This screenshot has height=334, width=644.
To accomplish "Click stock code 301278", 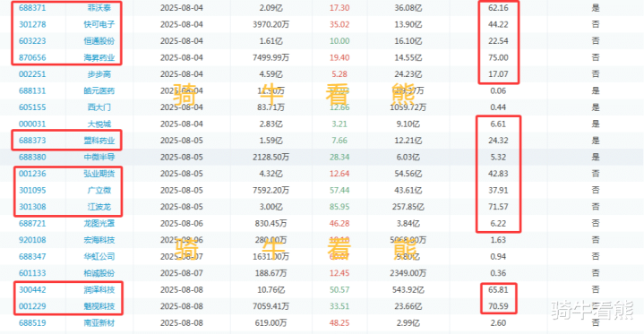I will pos(32,24).
